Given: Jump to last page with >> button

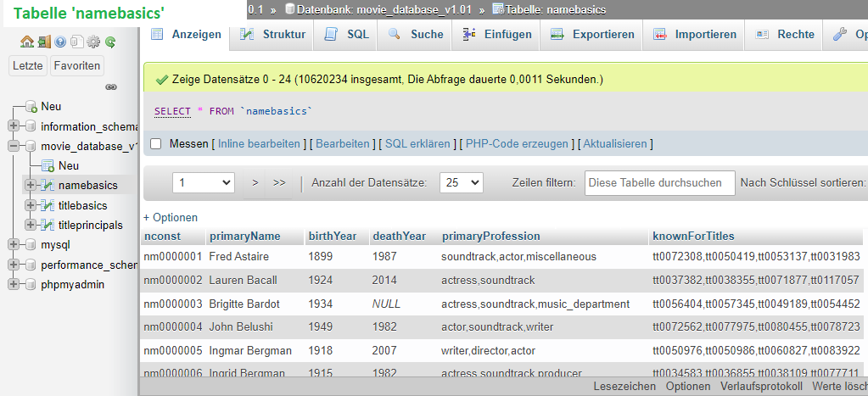Looking at the screenshot, I should click(279, 182).
